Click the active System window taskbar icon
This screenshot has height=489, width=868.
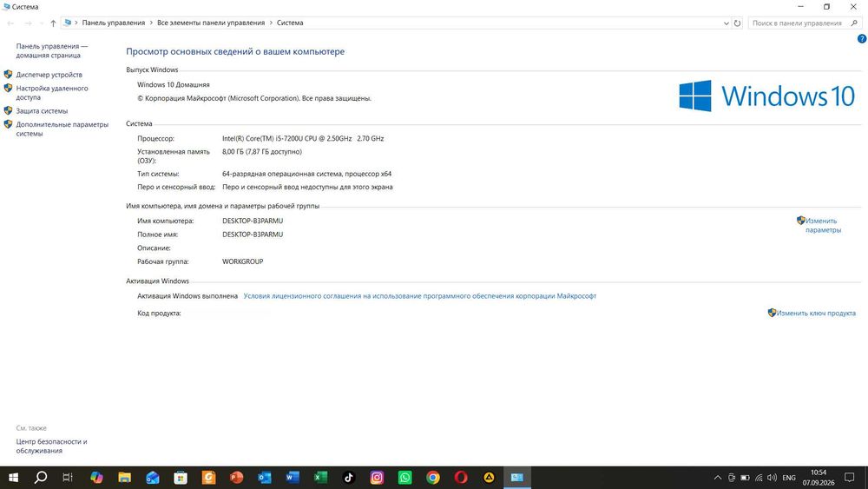[517, 478]
